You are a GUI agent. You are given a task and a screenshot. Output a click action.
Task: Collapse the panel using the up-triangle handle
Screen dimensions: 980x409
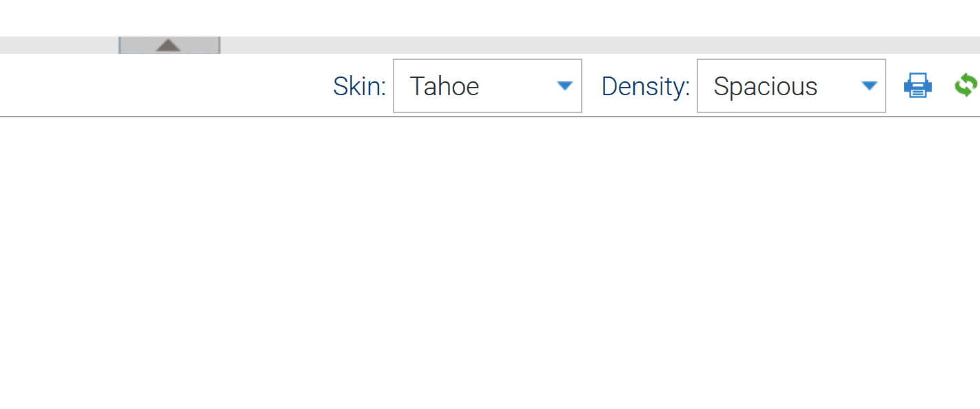tap(169, 46)
